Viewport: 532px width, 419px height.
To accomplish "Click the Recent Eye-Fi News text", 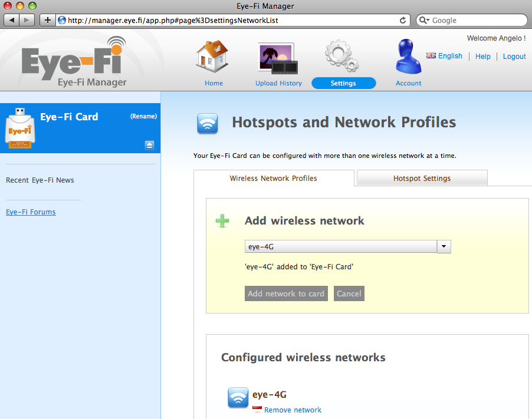I will click(x=40, y=180).
